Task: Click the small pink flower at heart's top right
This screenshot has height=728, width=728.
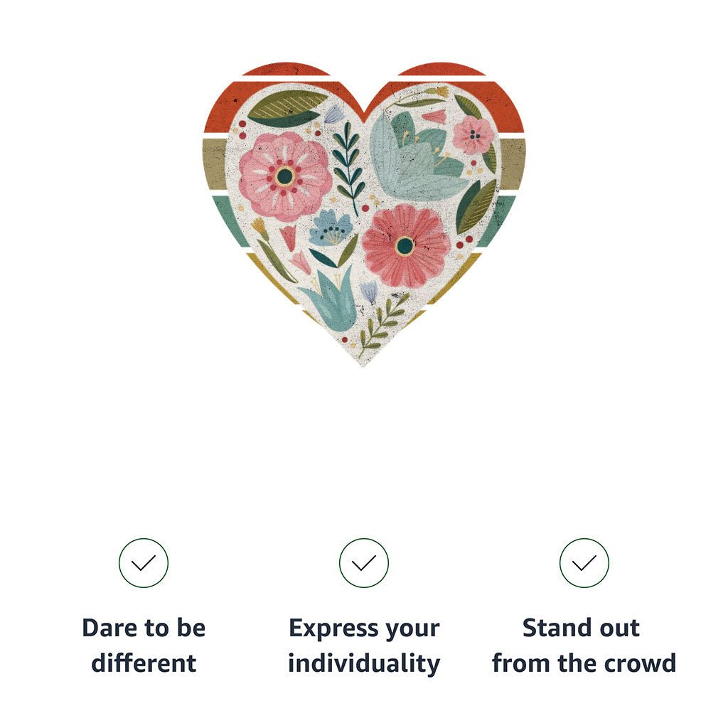Action: pos(473,134)
